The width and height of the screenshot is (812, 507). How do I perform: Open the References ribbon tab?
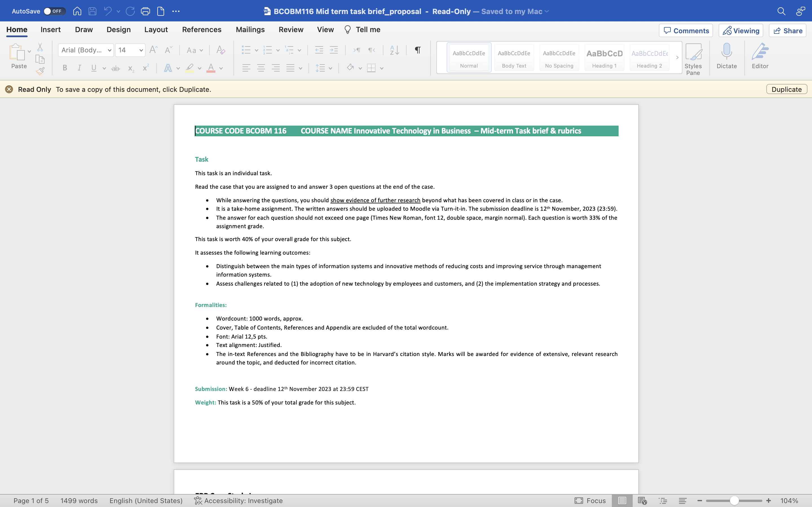[x=201, y=30]
